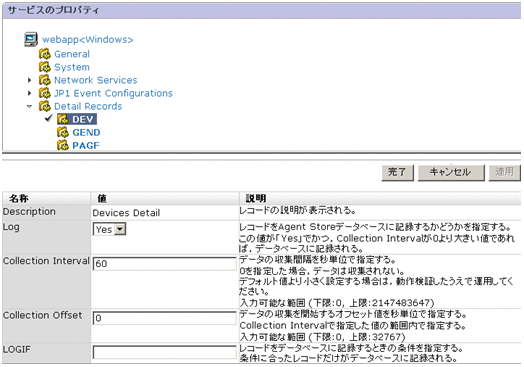Click the checkmark beside DEV

pyautogui.click(x=49, y=118)
